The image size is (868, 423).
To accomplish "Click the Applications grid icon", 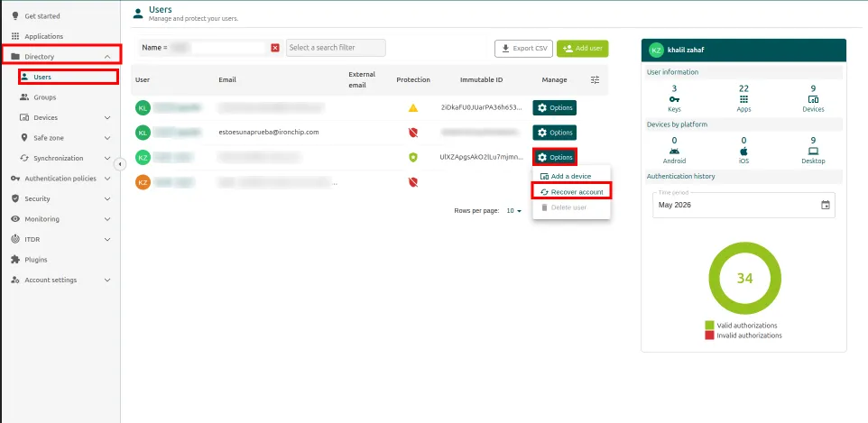I will (x=15, y=36).
